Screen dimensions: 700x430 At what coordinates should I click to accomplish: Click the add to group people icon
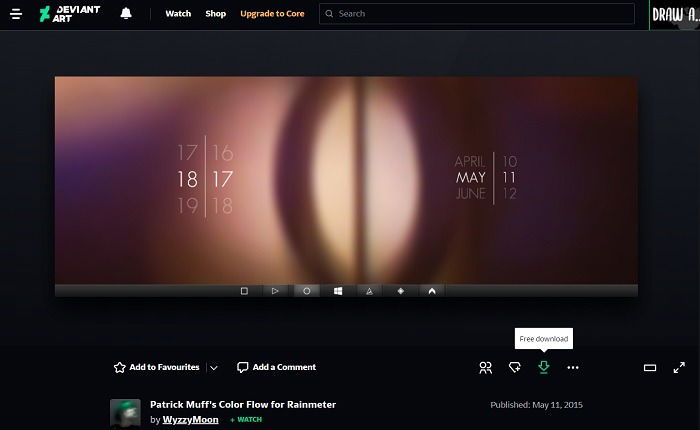486,367
